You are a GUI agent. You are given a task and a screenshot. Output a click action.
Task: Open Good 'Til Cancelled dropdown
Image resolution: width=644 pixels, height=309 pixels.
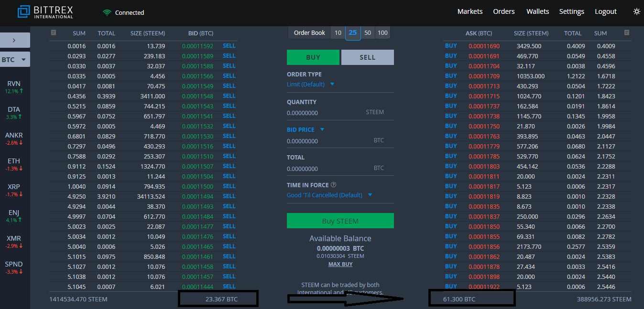pyautogui.click(x=329, y=195)
